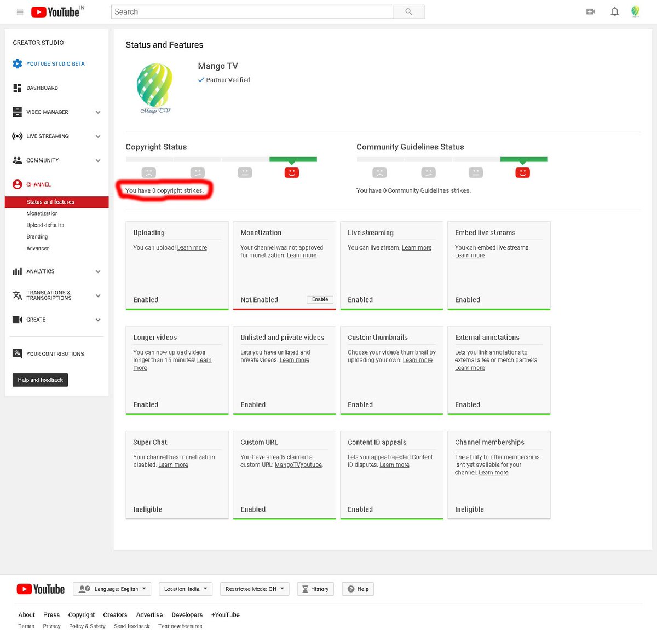Click the YouTube Studio Beta link
This screenshot has width=657, height=644.
[55, 64]
